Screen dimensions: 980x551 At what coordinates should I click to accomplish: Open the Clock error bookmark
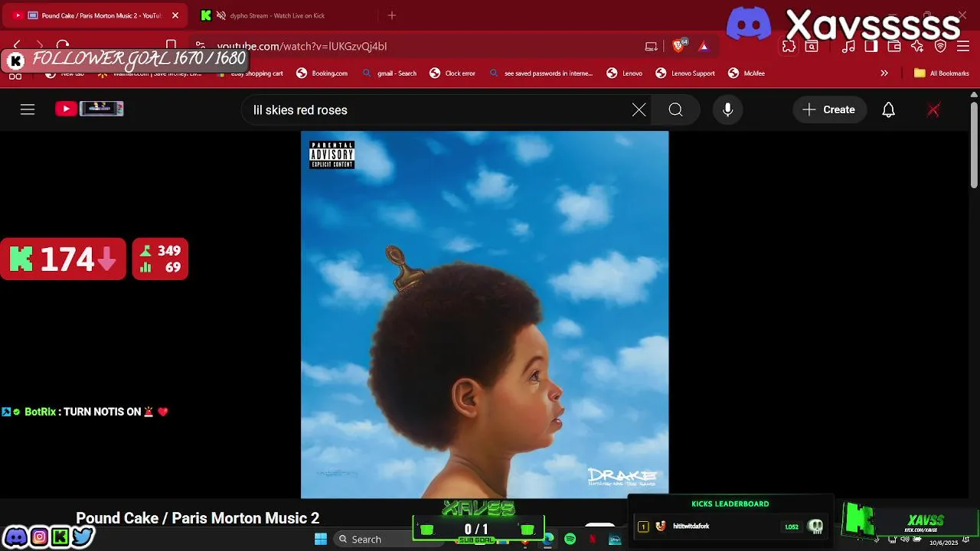pyautogui.click(x=452, y=73)
